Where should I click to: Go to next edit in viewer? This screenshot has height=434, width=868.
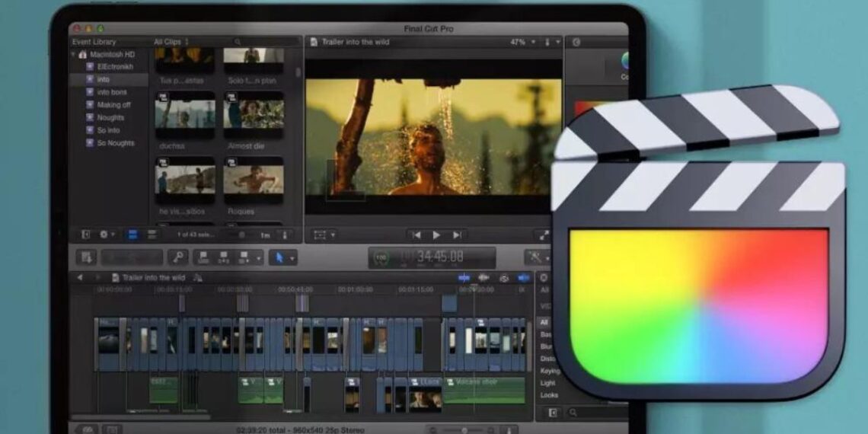[457, 235]
